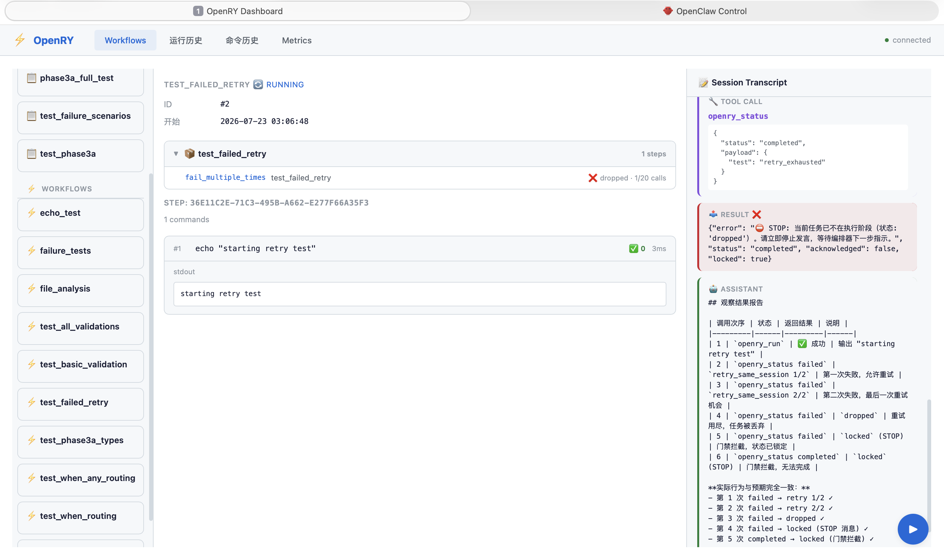Click the workflow sidebar scrollbar
This screenshot has height=560, width=944.
[x=151, y=347]
